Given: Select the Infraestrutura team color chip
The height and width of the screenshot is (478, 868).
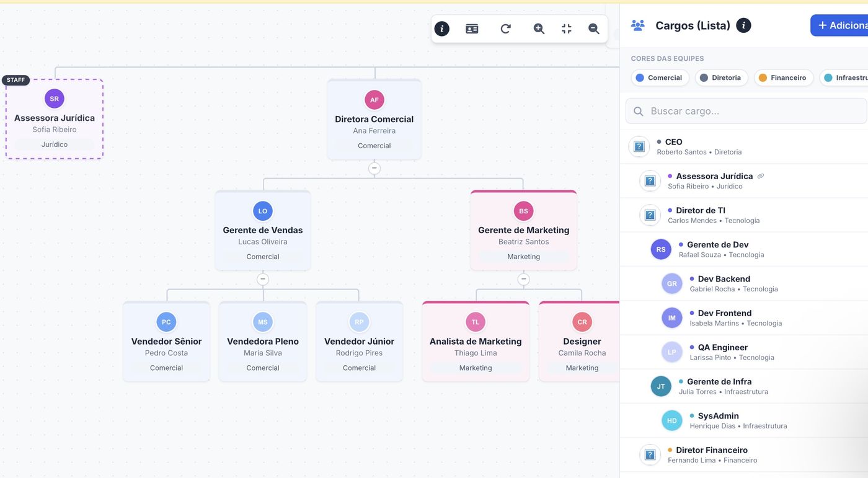Looking at the screenshot, I should (x=844, y=77).
